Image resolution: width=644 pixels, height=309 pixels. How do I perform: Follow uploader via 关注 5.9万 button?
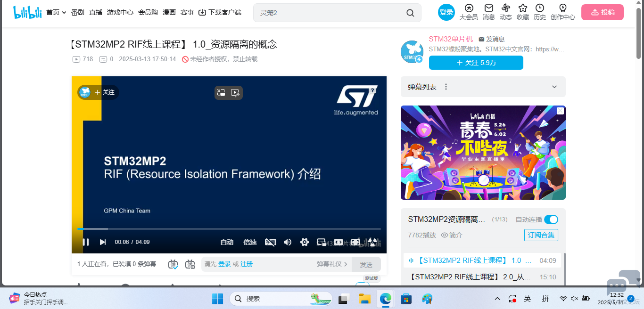click(x=476, y=63)
